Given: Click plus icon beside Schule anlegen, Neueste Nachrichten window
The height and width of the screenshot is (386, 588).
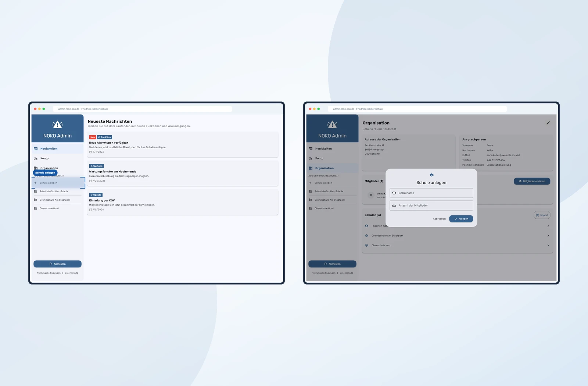Looking at the screenshot, I should click(x=35, y=183).
